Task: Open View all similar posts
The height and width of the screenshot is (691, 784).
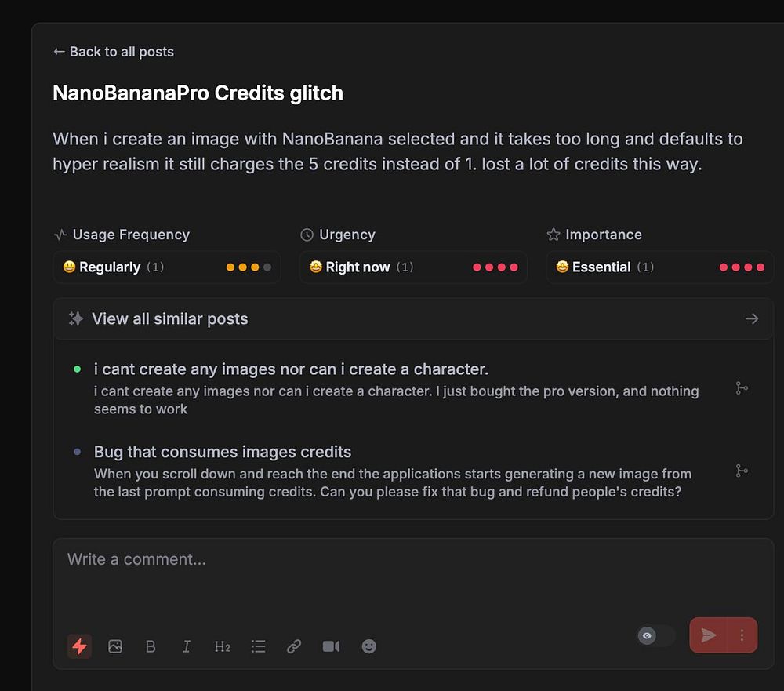Action: pos(413,318)
